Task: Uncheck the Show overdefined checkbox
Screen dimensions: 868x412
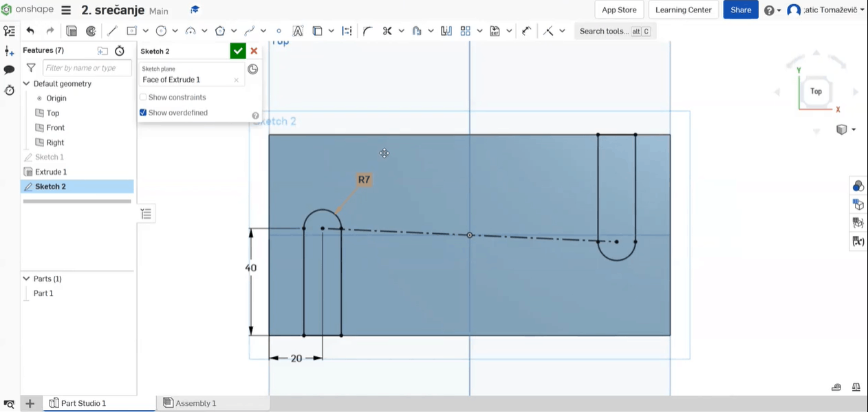Action: click(x=143, y=113)
